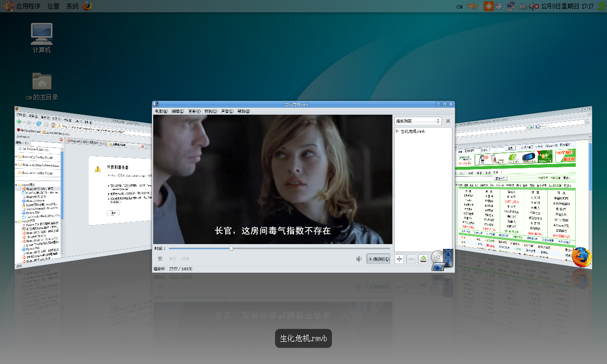This screenshot has width=607, height=364.
Task: Click the Totem film reel switcher icon
Action: pos(442,260)
